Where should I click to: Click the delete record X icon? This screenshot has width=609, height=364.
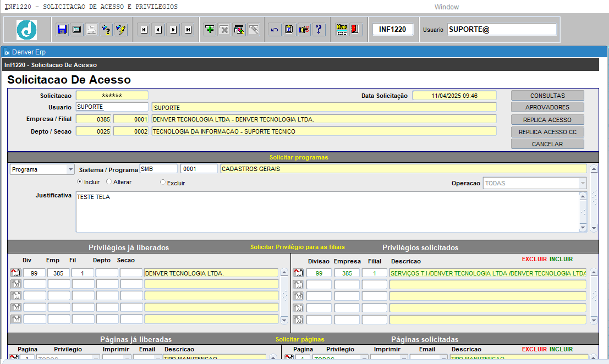224,30
